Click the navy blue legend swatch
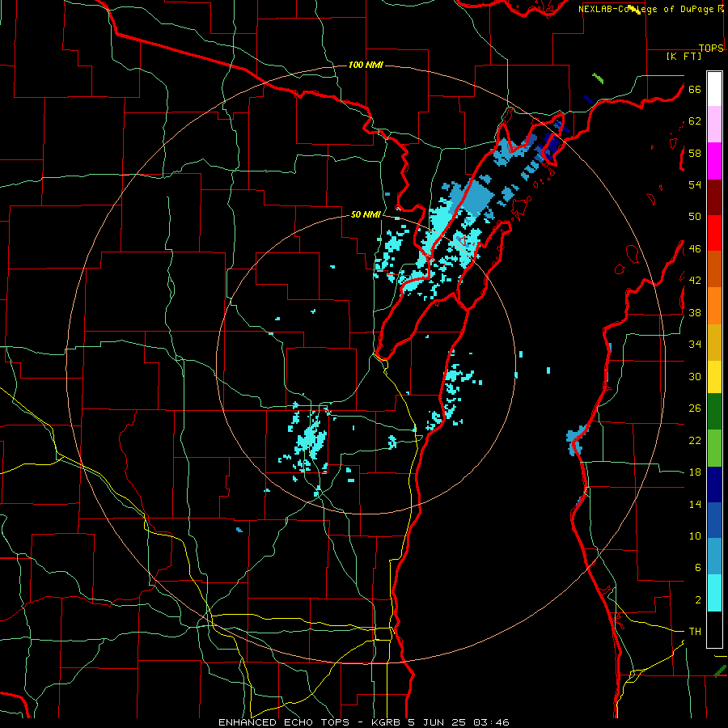The image size is (728, 728). click(x=714, y=485)
